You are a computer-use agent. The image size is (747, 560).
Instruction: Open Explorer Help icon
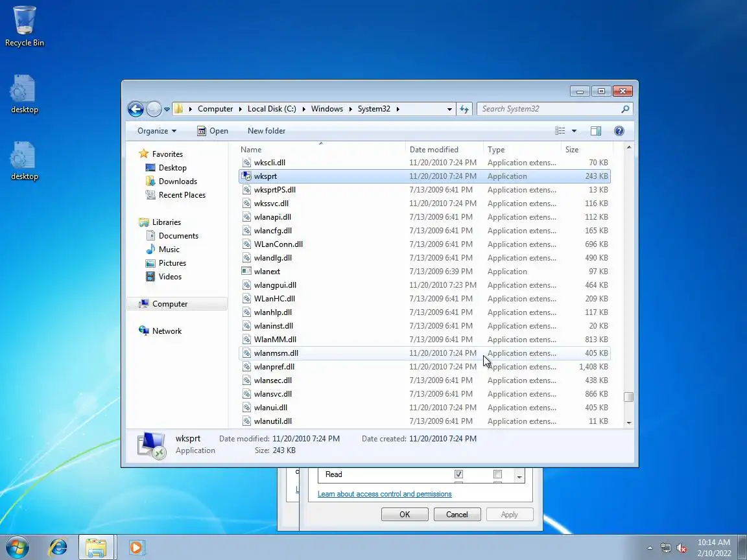[x=619, y=131]
